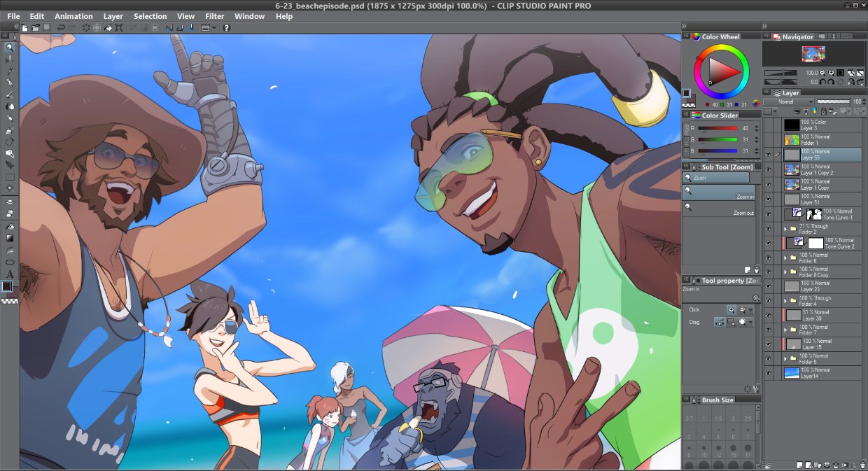Click the New file icon in the command bar
The image size is (868, 471).
pos(24,28)
